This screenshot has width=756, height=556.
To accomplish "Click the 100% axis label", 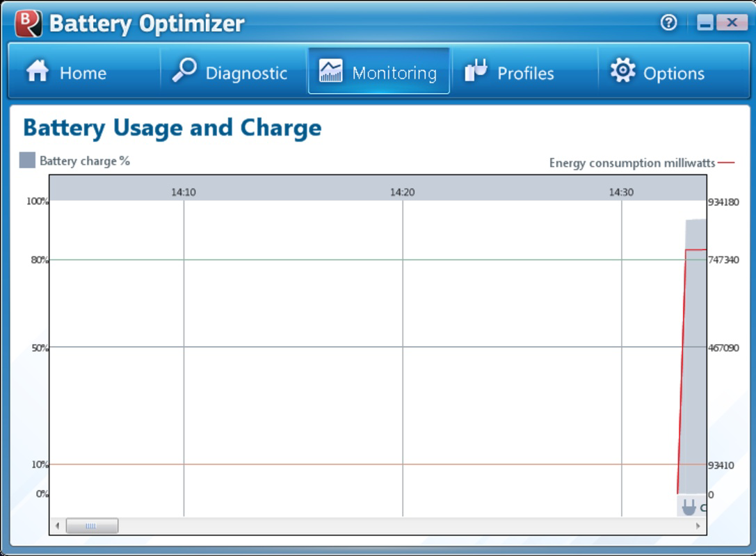I will click(38, 202).
